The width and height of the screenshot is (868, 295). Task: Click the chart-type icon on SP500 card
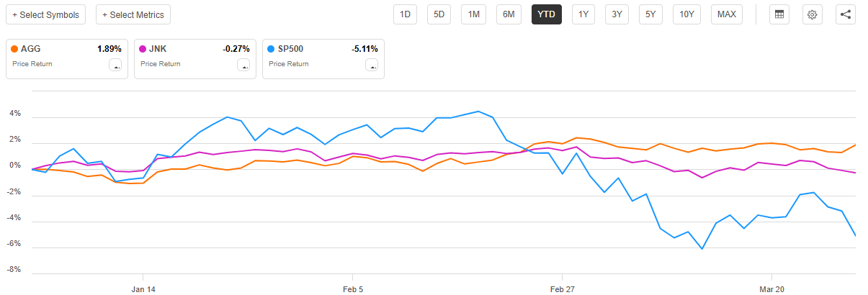pos(372,65)
